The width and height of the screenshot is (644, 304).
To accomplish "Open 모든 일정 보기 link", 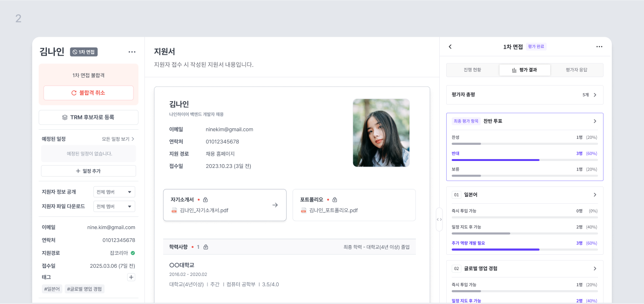I will coord(118,139).
